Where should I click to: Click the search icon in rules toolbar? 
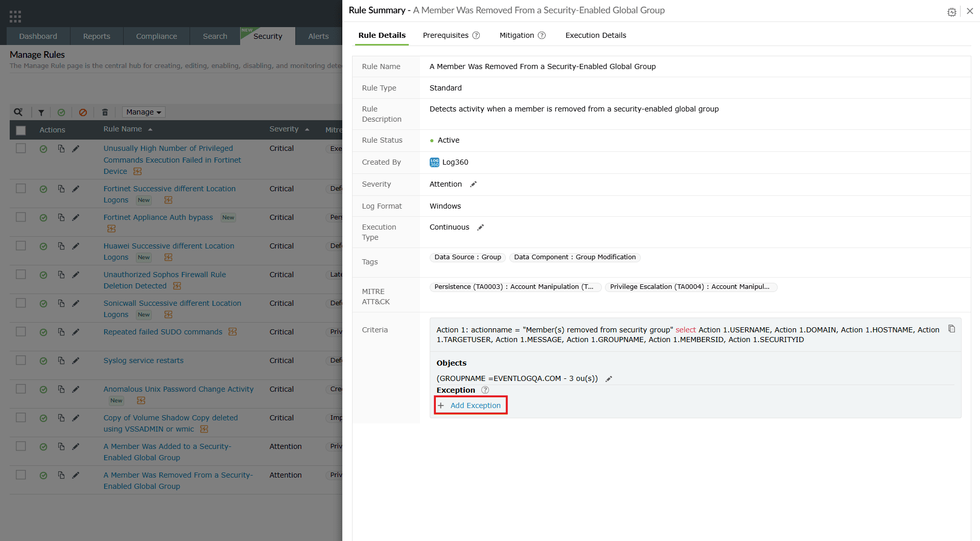tap(18, 112)
